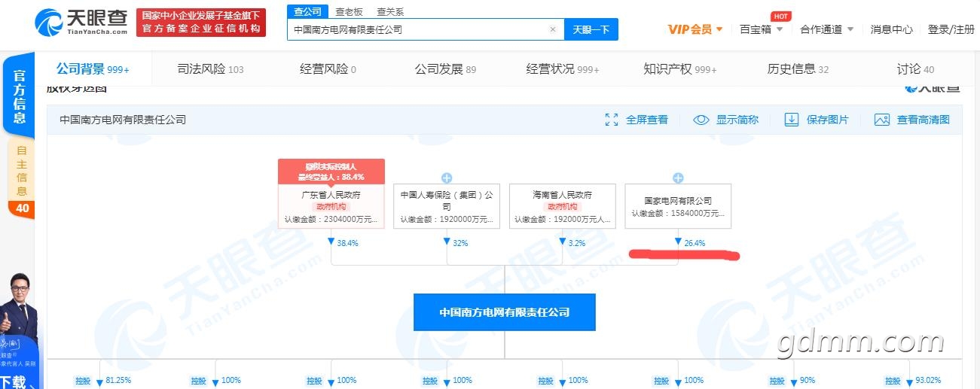
Task: Click the fullscreen view icon
Action: pos(612,120)
